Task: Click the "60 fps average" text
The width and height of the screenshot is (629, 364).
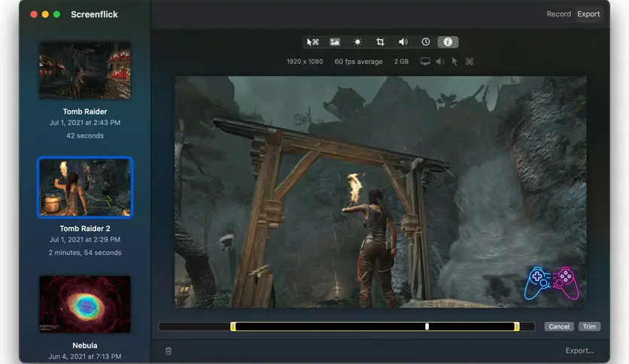Action: 358,62
